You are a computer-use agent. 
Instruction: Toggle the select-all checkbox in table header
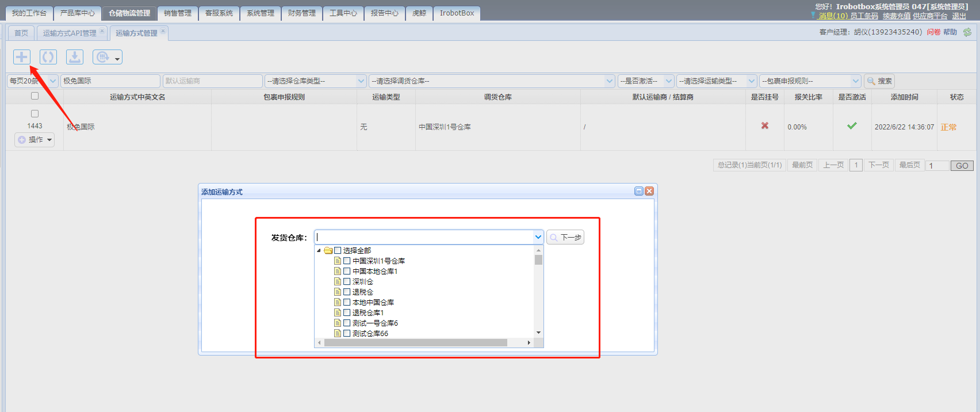pos(35,96)
